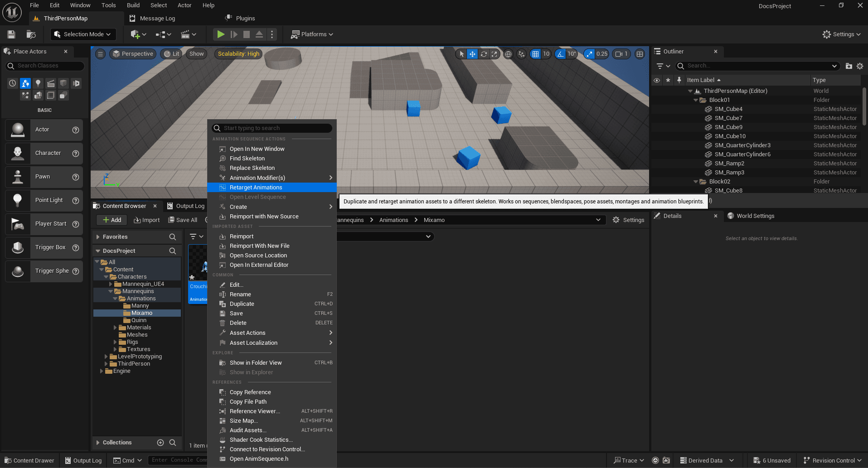
Task: Select the rotate transform tool in viewport
Action: pyautogui.click(x=484, y=54)
